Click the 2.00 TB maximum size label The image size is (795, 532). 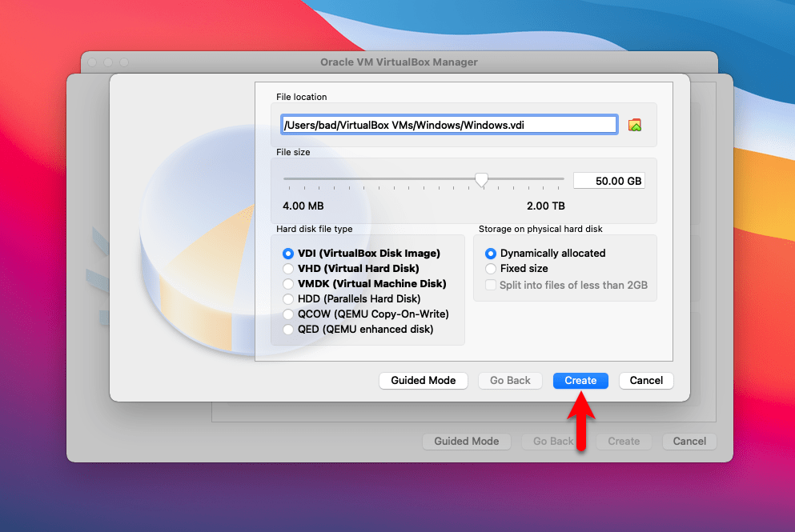pos(545,206)
